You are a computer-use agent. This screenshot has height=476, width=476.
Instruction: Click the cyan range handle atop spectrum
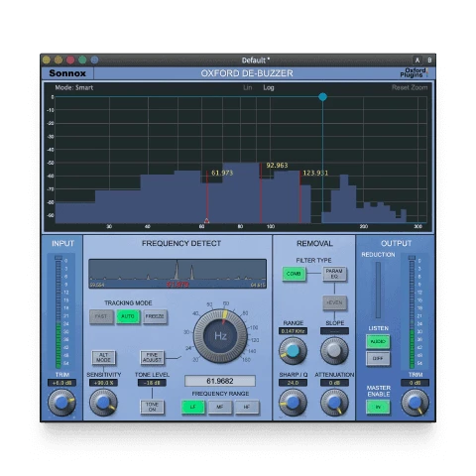[323, 97]
